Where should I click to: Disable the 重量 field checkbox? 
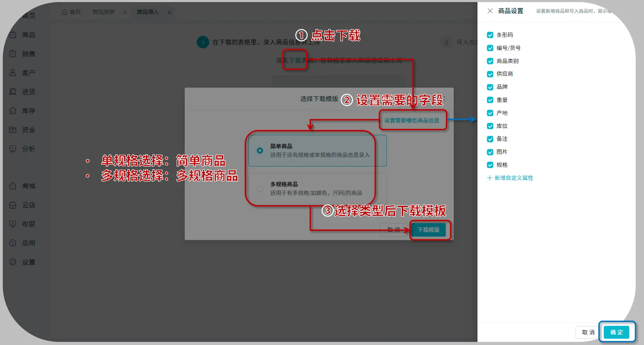(x=490, y=100)
